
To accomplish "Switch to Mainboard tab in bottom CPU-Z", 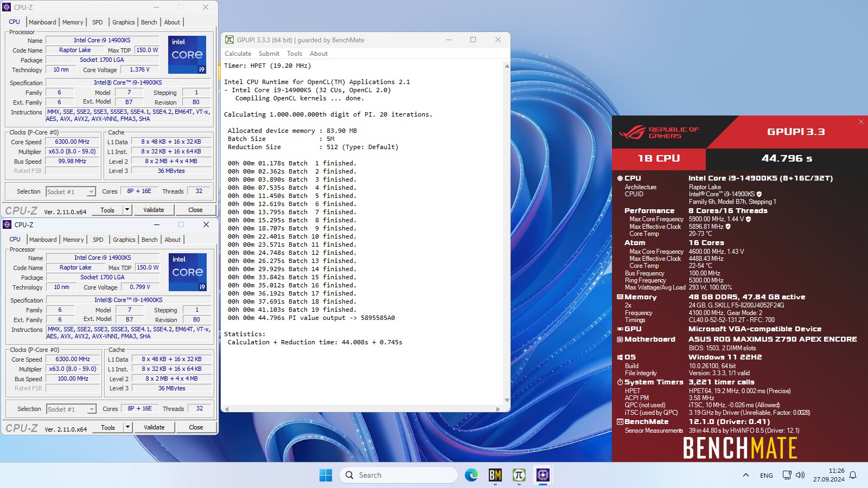I will [43, 240].
